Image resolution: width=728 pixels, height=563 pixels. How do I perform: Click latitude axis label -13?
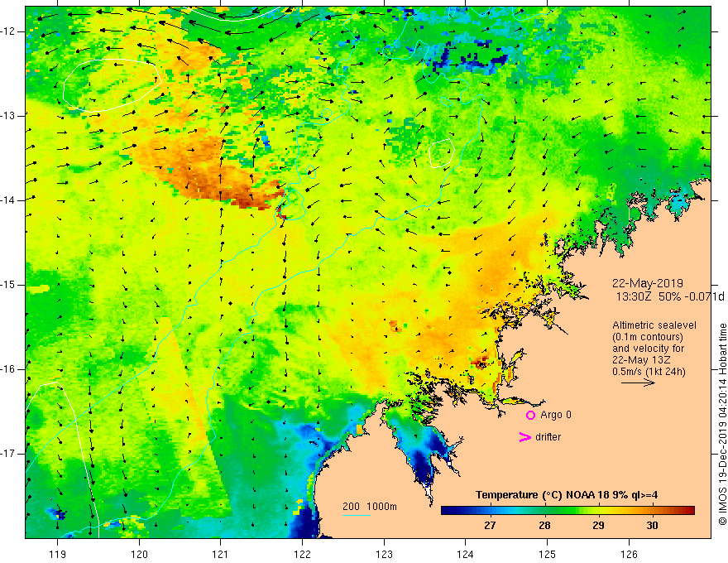pyautogui.click(x=9, y=116)
